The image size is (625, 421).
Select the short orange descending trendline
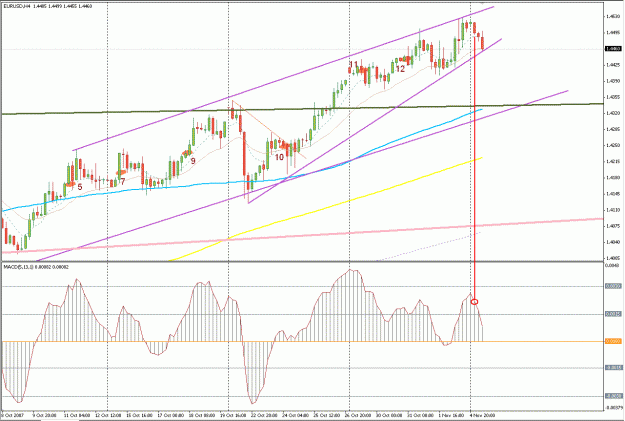269,130
